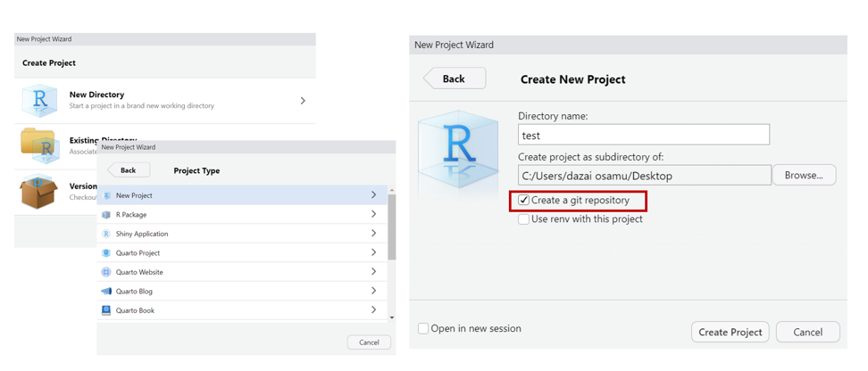Click the Existing Directory folder icon
Screen dimensions: 868x371
tap(39, 144)
